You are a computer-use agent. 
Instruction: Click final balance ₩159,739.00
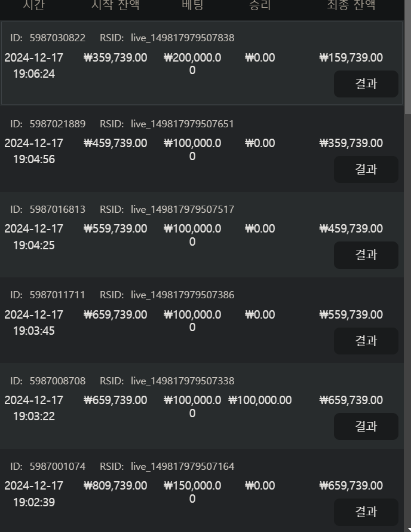tap(351, 57)
